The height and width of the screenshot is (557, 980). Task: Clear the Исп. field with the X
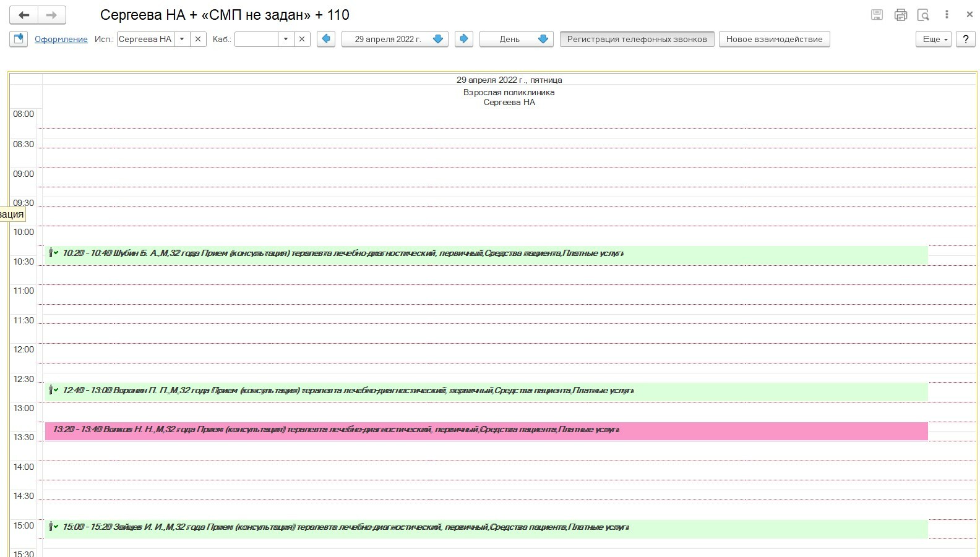click(x=198, y=39)
